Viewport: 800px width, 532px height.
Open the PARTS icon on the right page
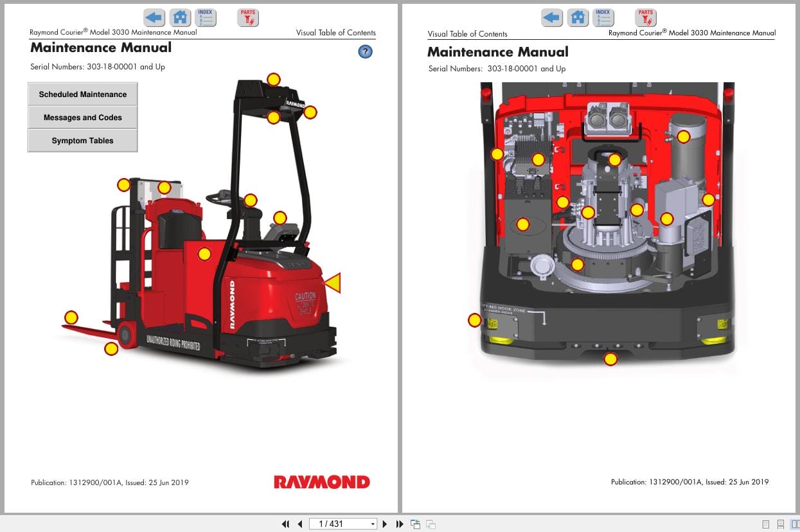(x=646, y=17)
